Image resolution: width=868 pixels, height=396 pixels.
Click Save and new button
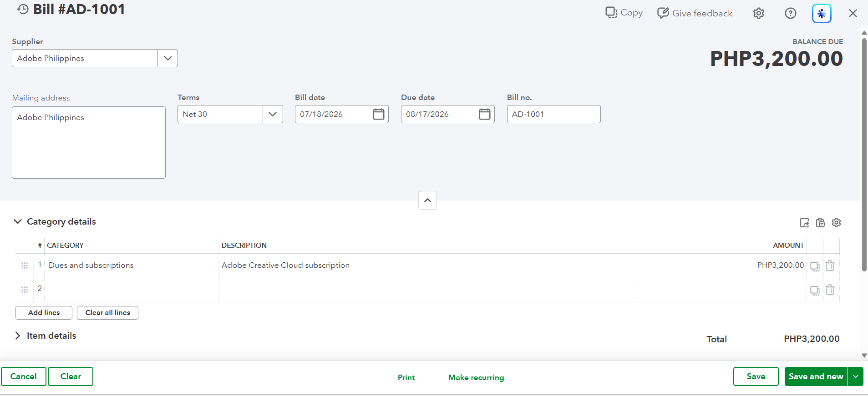816,376
